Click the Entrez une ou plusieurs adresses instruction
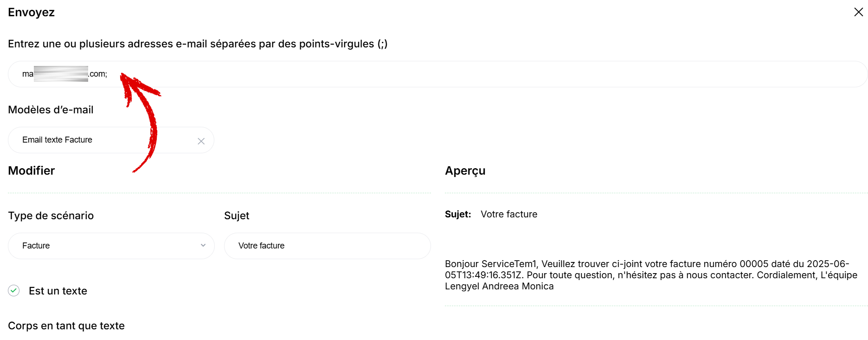 point(198,44)
